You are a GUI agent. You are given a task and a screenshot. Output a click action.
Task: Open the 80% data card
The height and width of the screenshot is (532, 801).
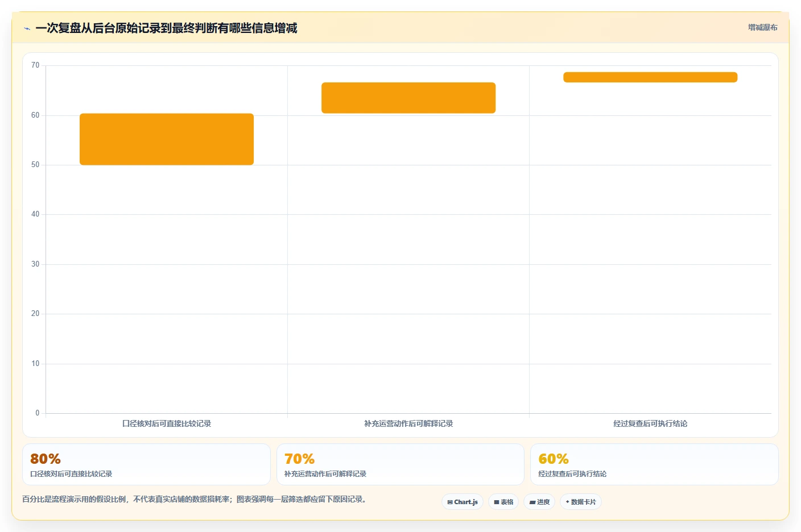tap(146, 464)
